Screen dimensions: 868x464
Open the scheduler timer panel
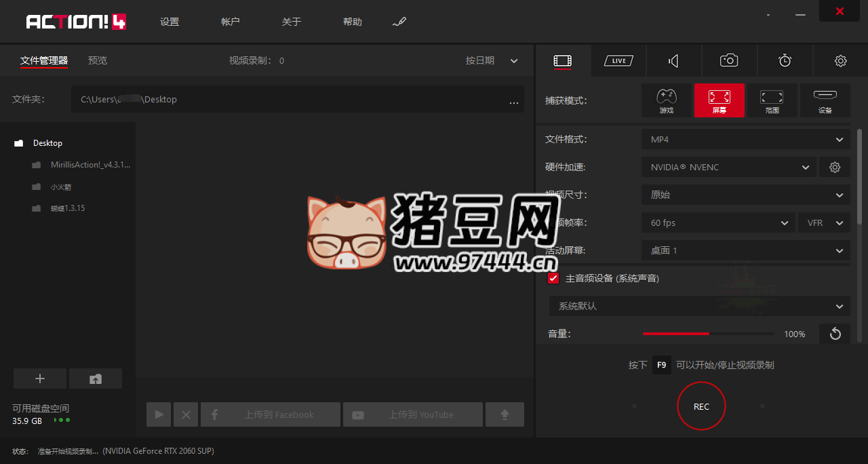pyautogui.click(x=784, y=60)
